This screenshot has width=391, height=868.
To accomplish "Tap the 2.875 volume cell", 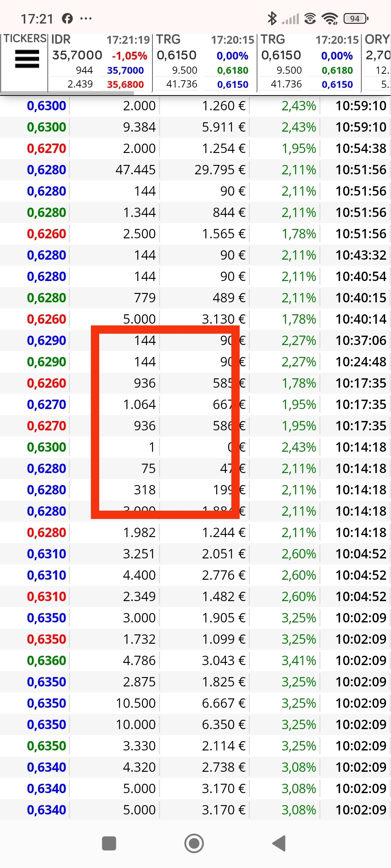I will [139, 682].
